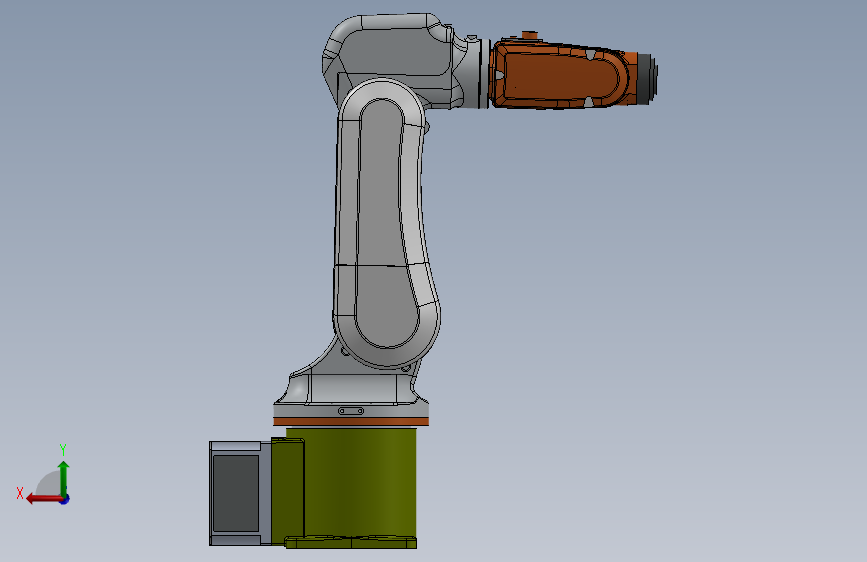Viewport: 867px width, 562px height.
Task: Select the green foot plate at pedestal bottom
Action: tap(351, 542)
